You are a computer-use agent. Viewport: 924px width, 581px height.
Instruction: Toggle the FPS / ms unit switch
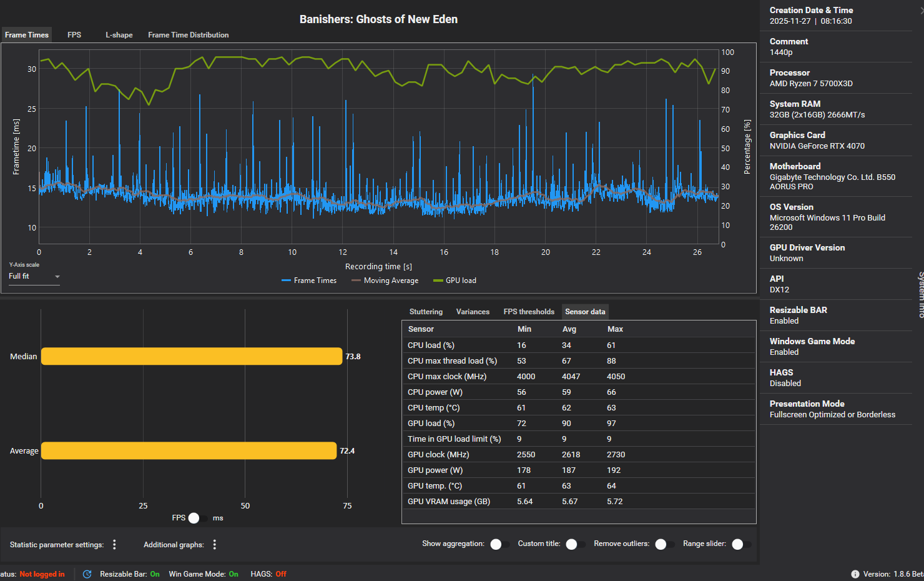198,518
